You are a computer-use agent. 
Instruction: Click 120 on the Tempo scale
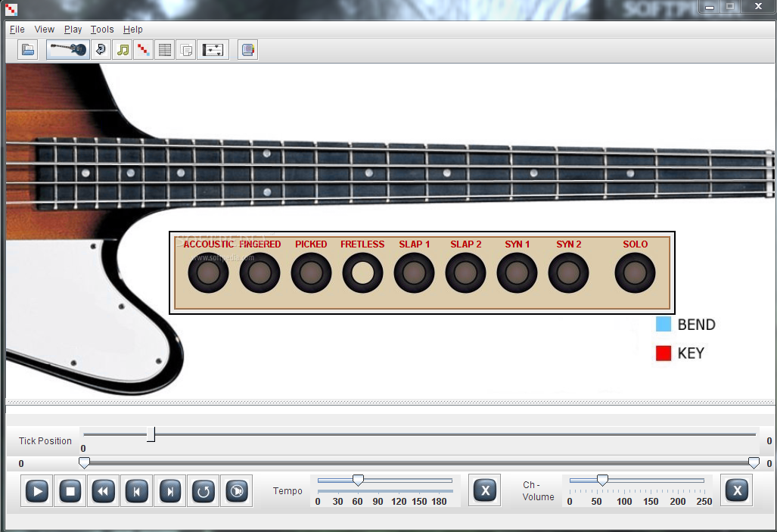[399, 501]
